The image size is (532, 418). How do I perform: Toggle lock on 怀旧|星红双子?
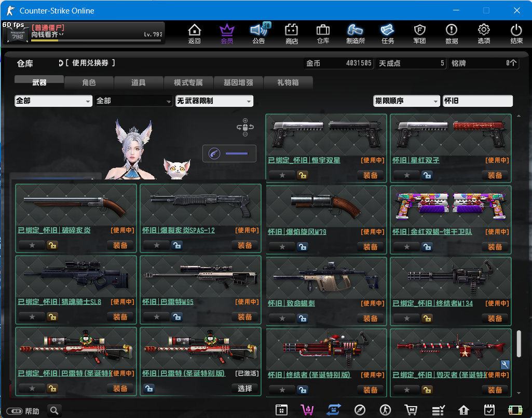427,175
